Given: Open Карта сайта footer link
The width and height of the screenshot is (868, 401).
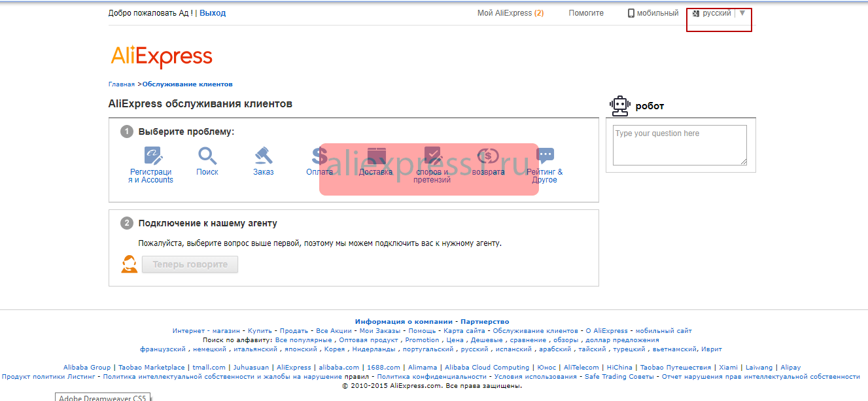Looking at the screenshot, I should click(464, 331).
